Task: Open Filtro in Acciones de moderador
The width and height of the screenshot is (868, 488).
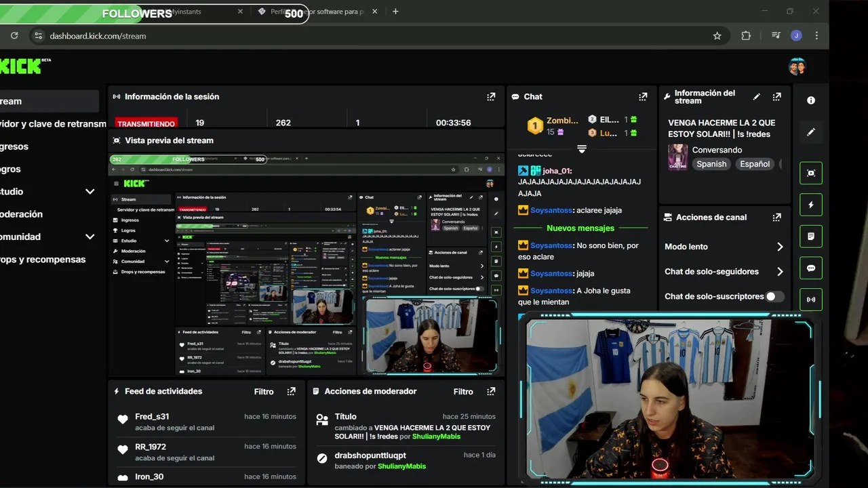Action: point(463,392)
